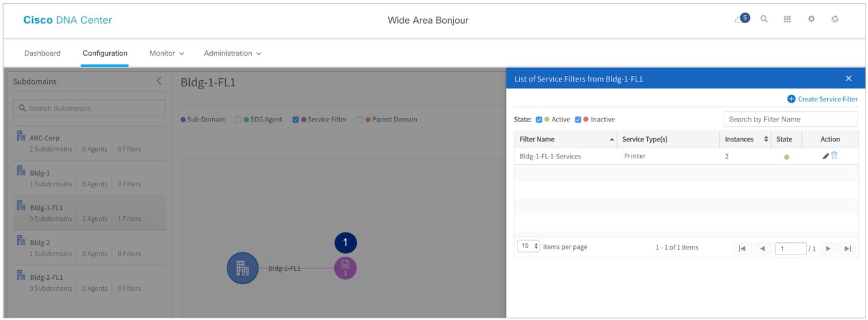Click the purple service filter node
The width and height of the screenshot is (868, 320).
(345, 268)
